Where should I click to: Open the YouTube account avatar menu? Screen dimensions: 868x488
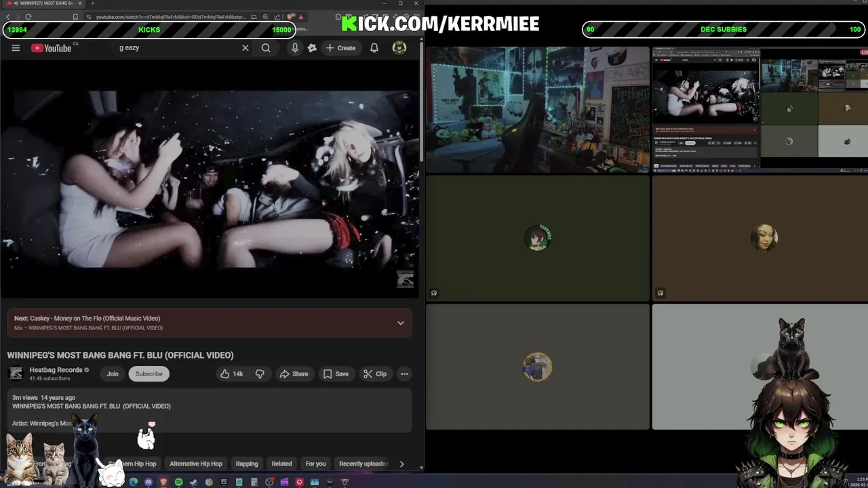click(399, 47)
